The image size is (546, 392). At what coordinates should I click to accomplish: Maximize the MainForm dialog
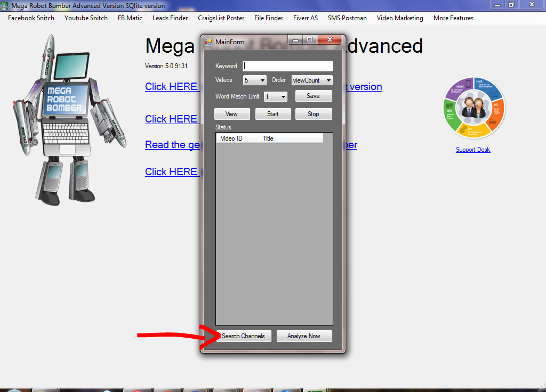(310, 40)
